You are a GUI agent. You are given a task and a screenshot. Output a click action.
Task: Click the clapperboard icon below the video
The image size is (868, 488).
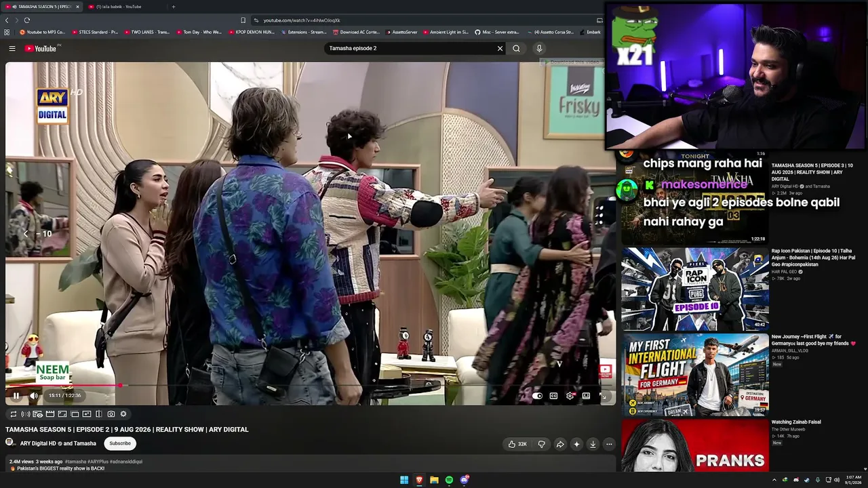(50, 414)
